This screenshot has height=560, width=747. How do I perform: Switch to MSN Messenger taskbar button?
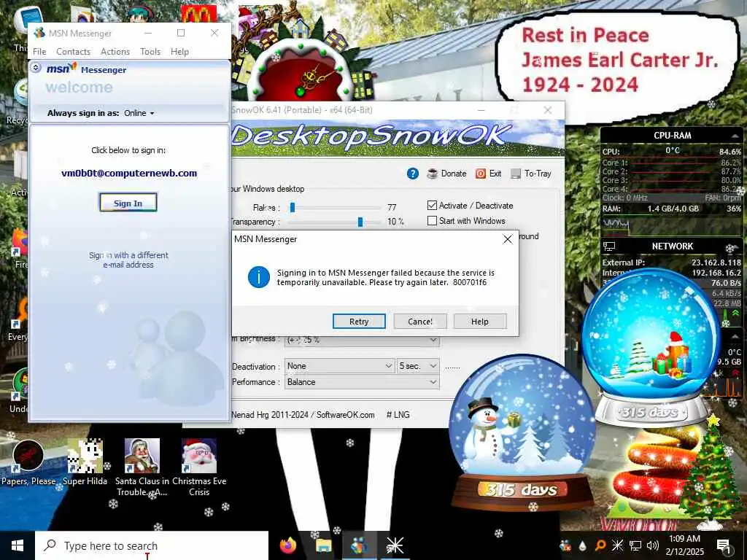tap(359, 545)
